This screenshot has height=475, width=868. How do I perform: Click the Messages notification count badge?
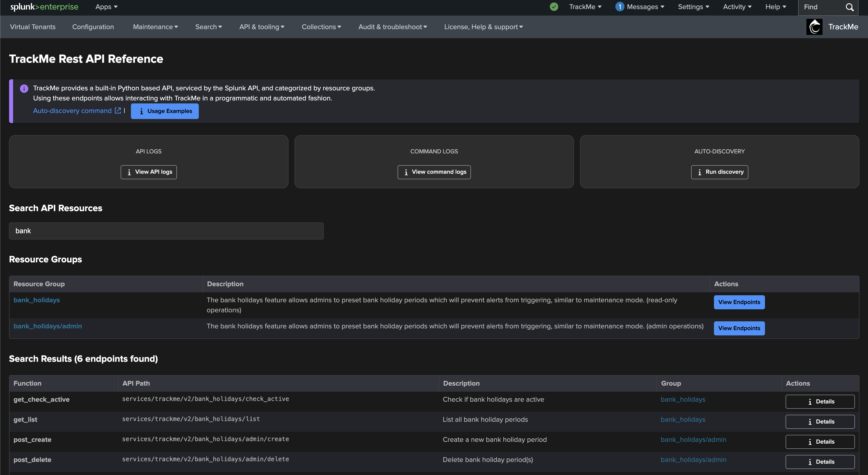(619, 7)
